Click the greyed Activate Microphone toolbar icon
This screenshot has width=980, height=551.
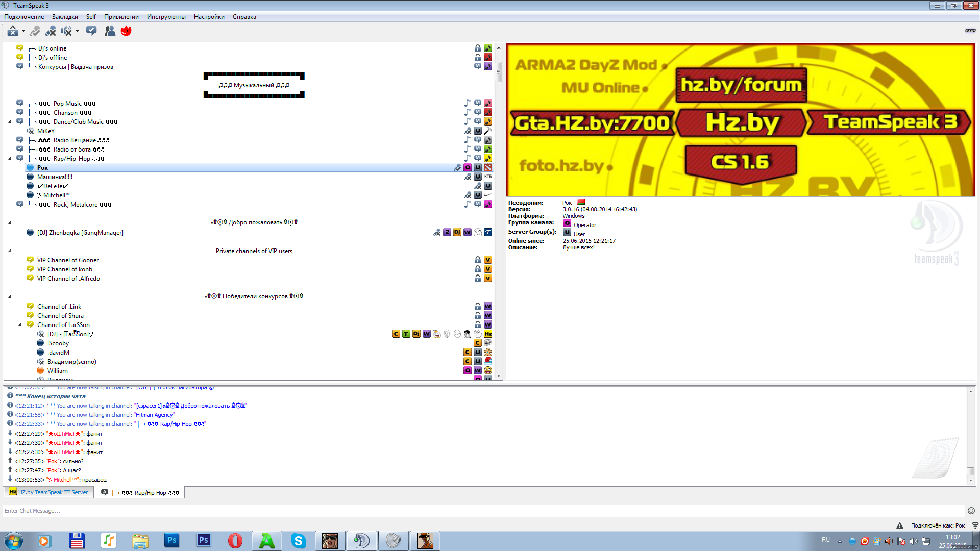(35, 31)
